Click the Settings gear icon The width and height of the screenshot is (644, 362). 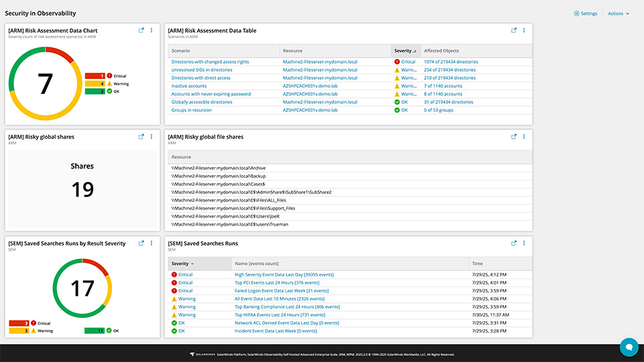coord(576,13)
